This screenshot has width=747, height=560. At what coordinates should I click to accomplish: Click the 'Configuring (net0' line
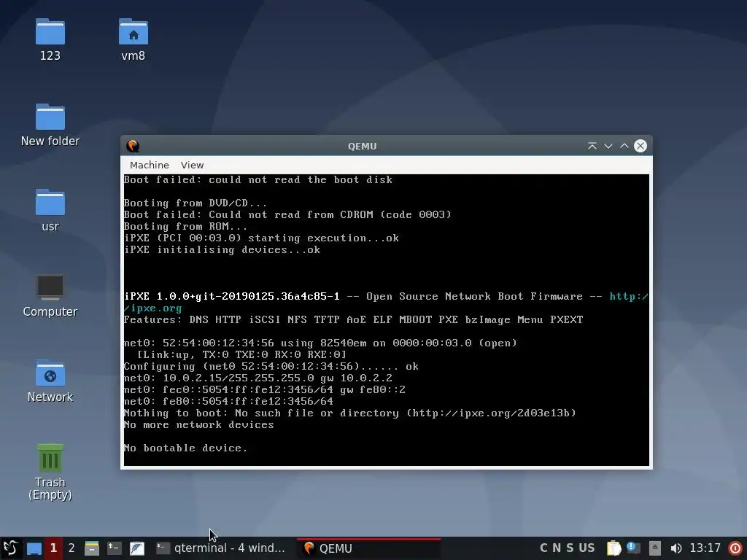[271, 366]
